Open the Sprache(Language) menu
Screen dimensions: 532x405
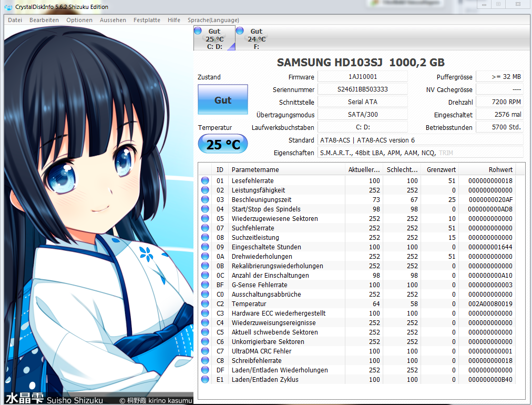click(213, 20)
